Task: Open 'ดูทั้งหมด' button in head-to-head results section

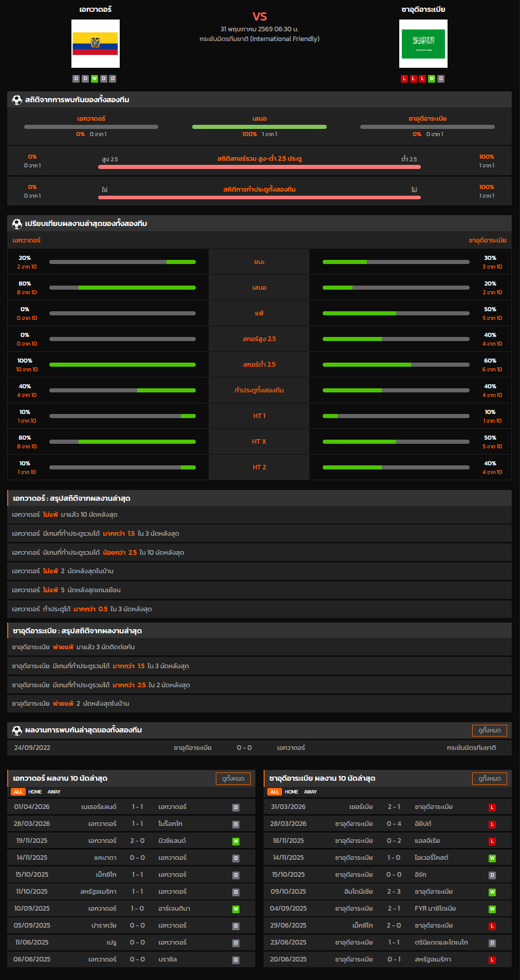Action: (490, 730)
